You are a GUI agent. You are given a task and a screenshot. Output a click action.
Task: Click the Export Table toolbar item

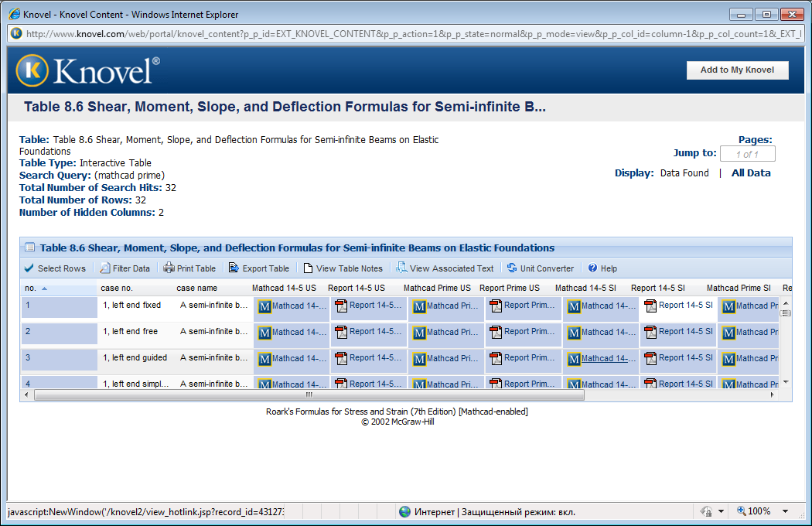click(x=259, y=268)
